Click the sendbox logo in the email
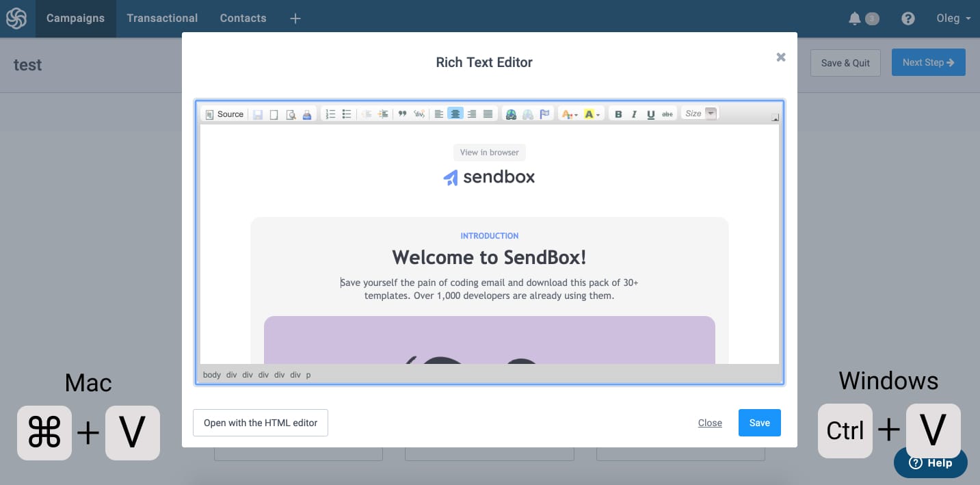This screenshot has height=485, width=980. (490, 177)
